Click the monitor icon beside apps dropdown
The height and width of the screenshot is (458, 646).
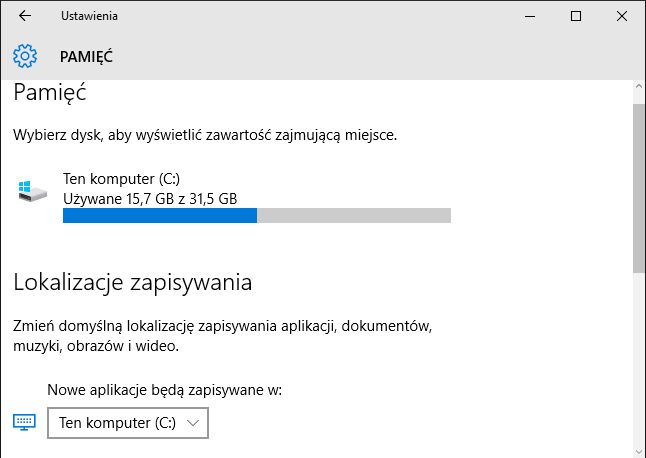click(24, 422)
